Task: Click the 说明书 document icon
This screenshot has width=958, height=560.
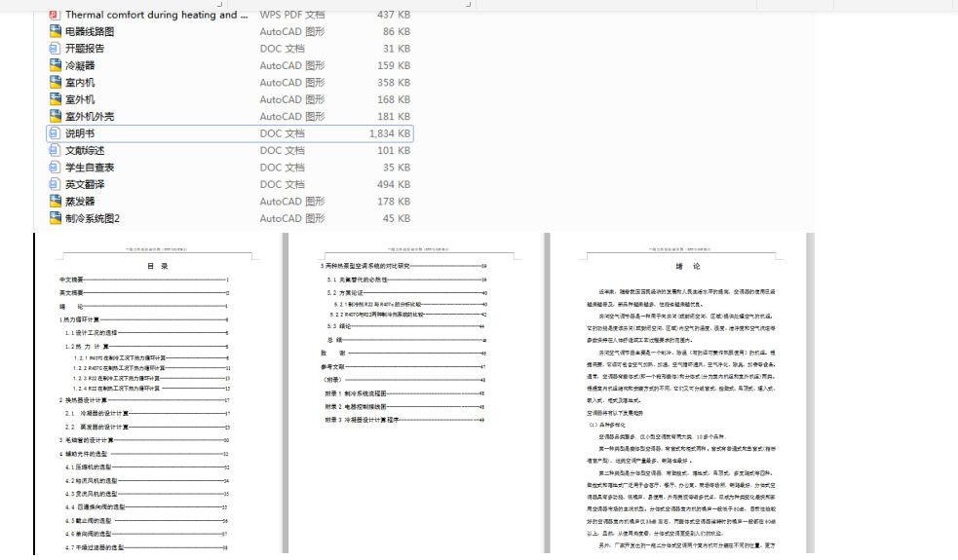Action: [55, 133]
